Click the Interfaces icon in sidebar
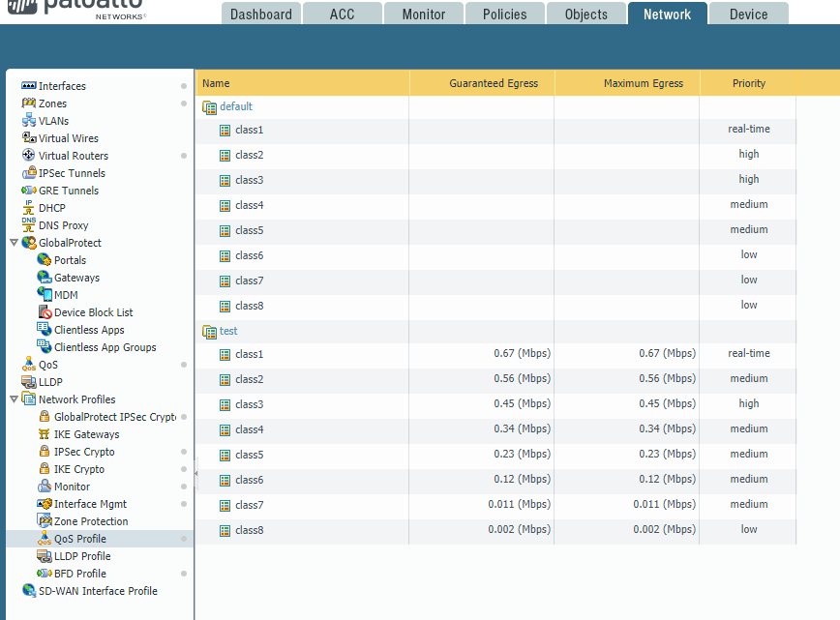840x620 pixels. point(29,86)
